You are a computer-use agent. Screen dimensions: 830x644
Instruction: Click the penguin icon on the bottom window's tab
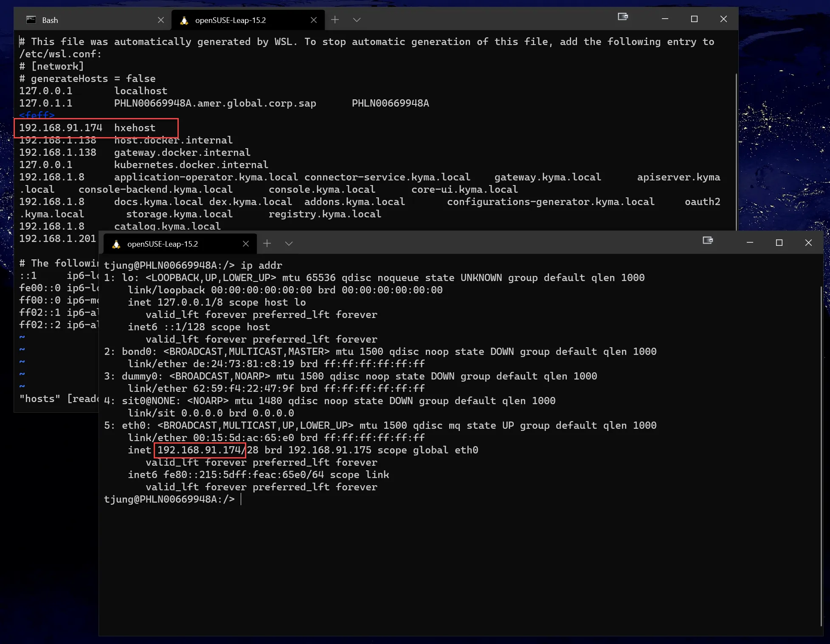(115, 244)
